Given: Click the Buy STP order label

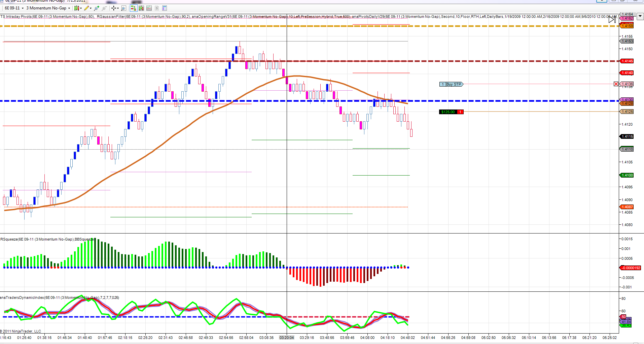Looking at the screenshot, I should pyautogui.click(x=452, y=84).
